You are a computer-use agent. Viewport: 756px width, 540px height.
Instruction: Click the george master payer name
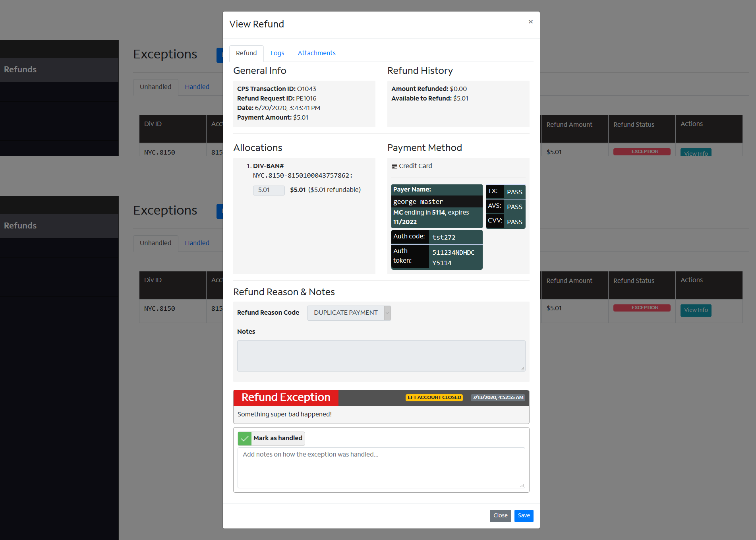coord(418,202)
